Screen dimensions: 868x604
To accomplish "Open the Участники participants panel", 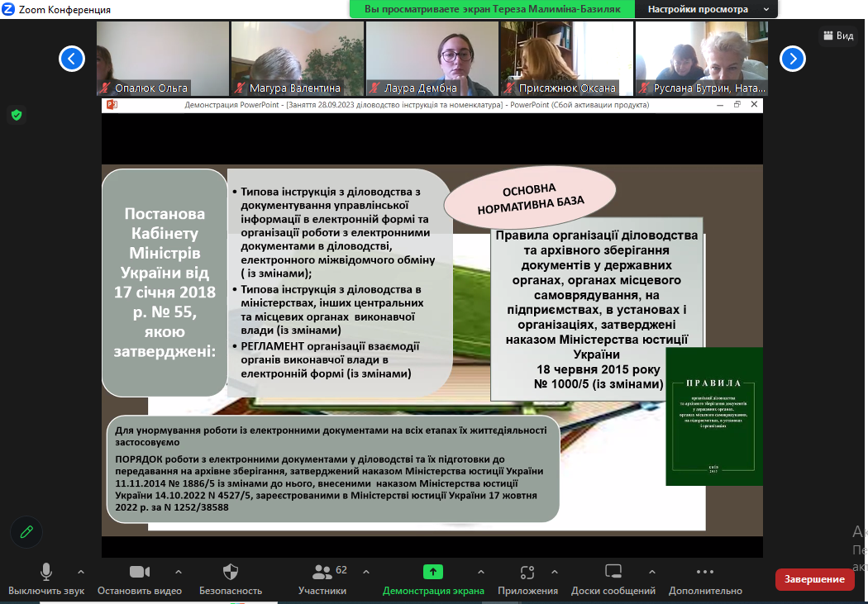I will 322,580.
